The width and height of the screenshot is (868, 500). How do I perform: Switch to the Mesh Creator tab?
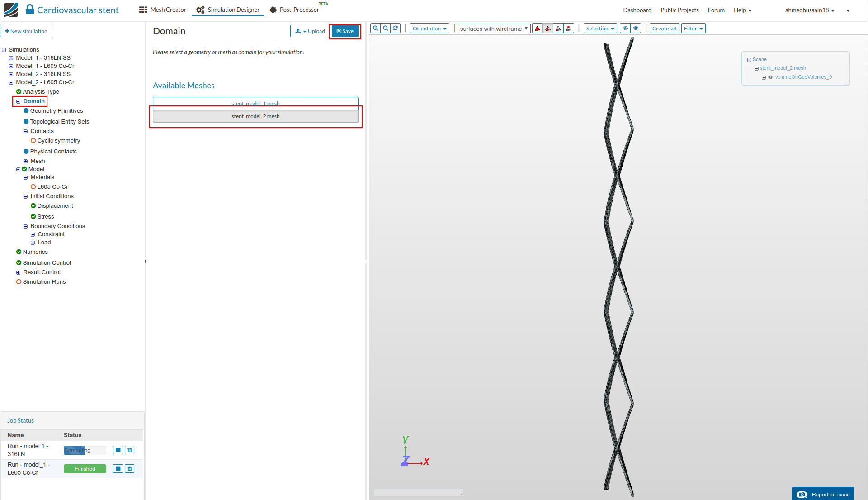coord(163,10)
